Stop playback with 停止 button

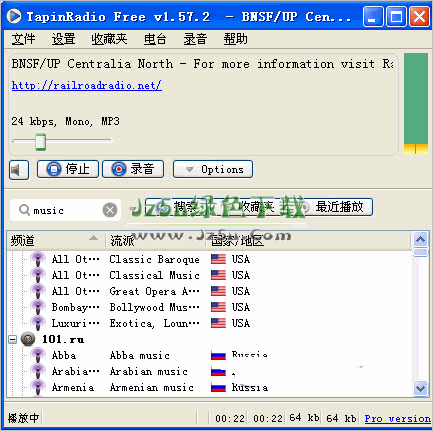coord(68,169)
